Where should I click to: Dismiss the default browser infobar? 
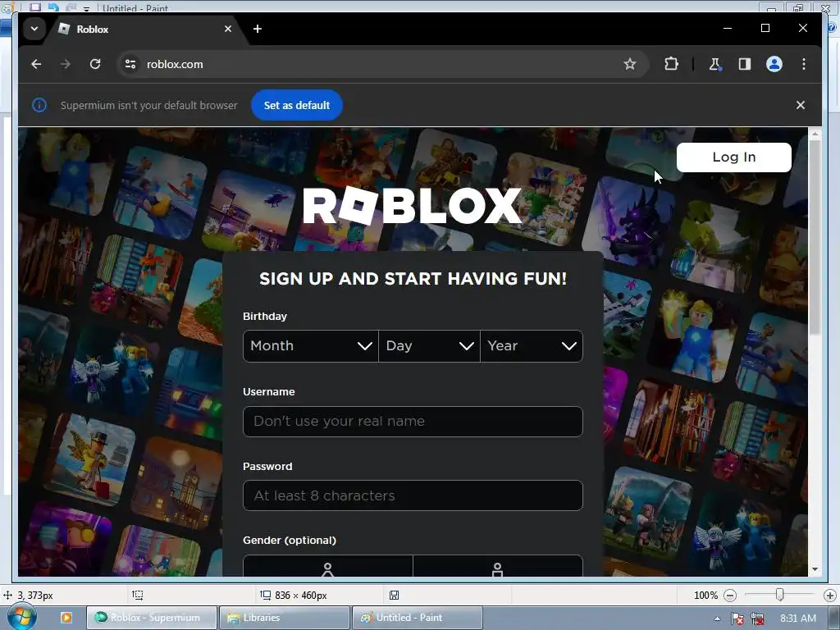coord(801,105)
